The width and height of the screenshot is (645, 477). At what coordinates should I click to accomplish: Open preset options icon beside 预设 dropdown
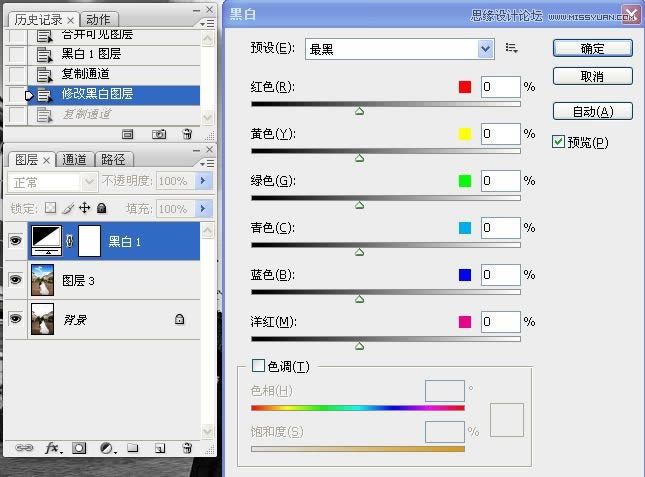tap(512, 48)
